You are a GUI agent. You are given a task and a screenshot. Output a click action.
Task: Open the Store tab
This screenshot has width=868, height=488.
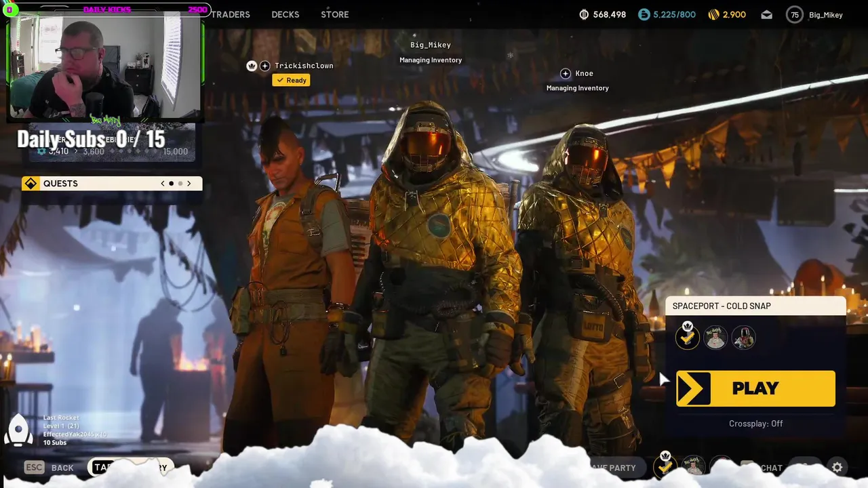(x=335, y=14)
